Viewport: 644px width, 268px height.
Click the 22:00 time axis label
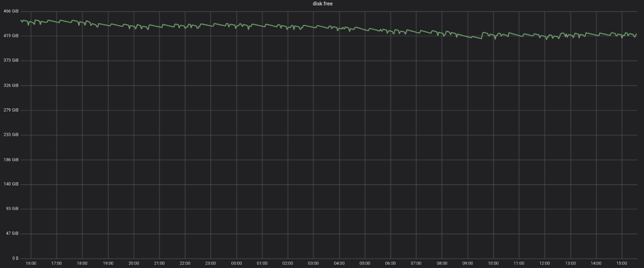pos(185,263)
